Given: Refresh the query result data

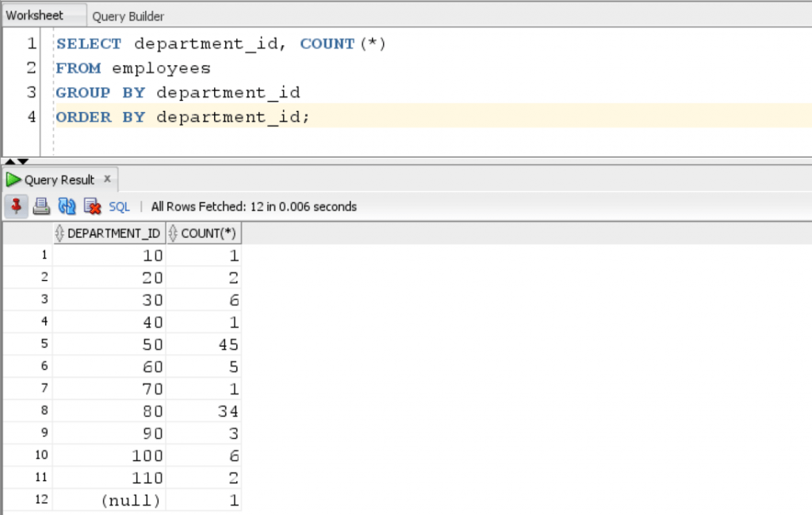Looking at the screenshot, I should tap(67, 206).
